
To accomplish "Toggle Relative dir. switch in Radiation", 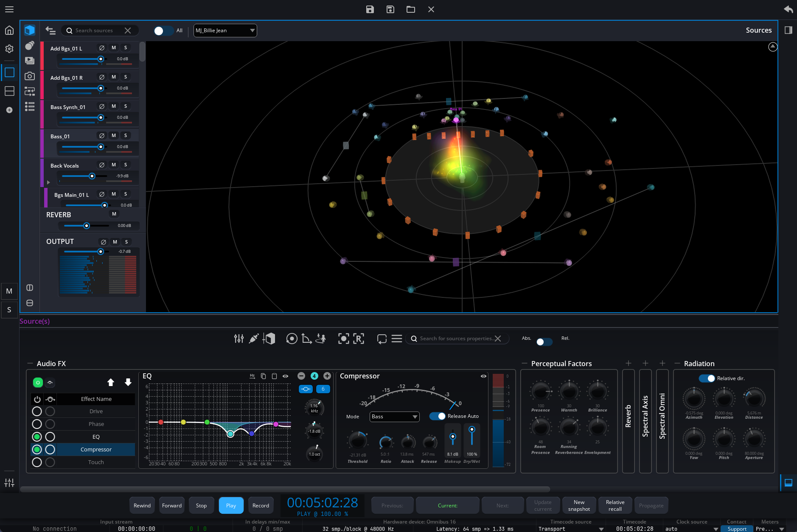I will 707,378.
